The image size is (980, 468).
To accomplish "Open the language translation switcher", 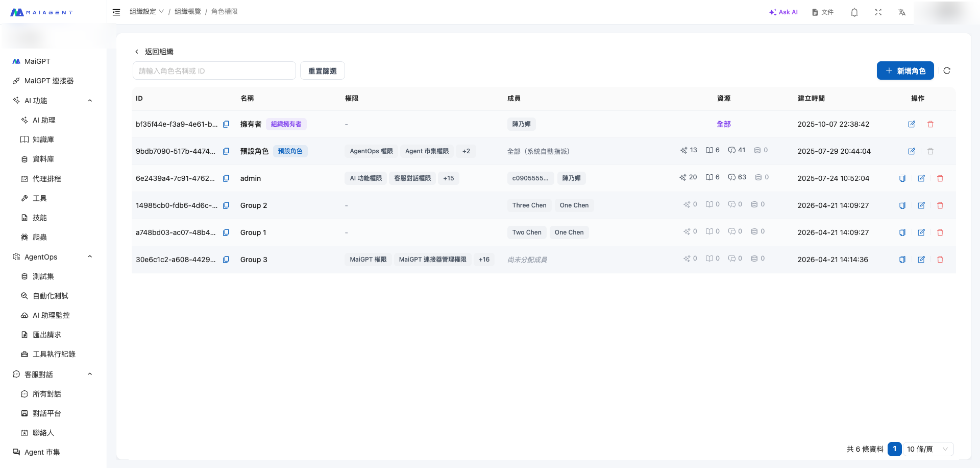I will 902,12.
